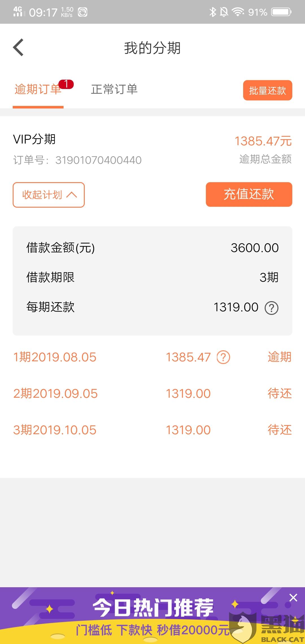Select the 3期 2019.10.05 installment row
Screen dimensions: 305x644
click(152, 430)
